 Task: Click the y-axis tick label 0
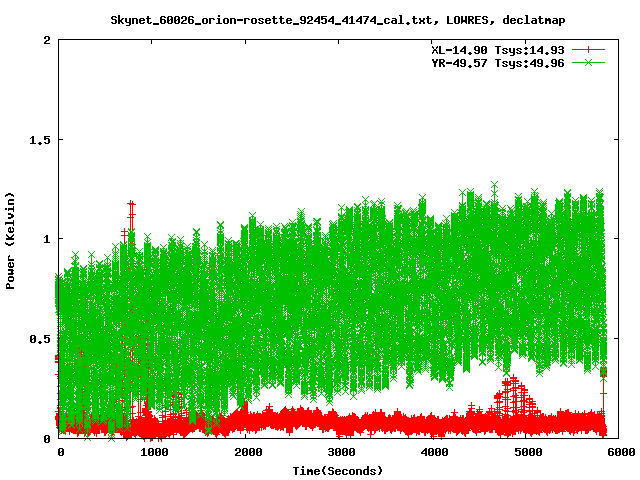tap(47, 439)
